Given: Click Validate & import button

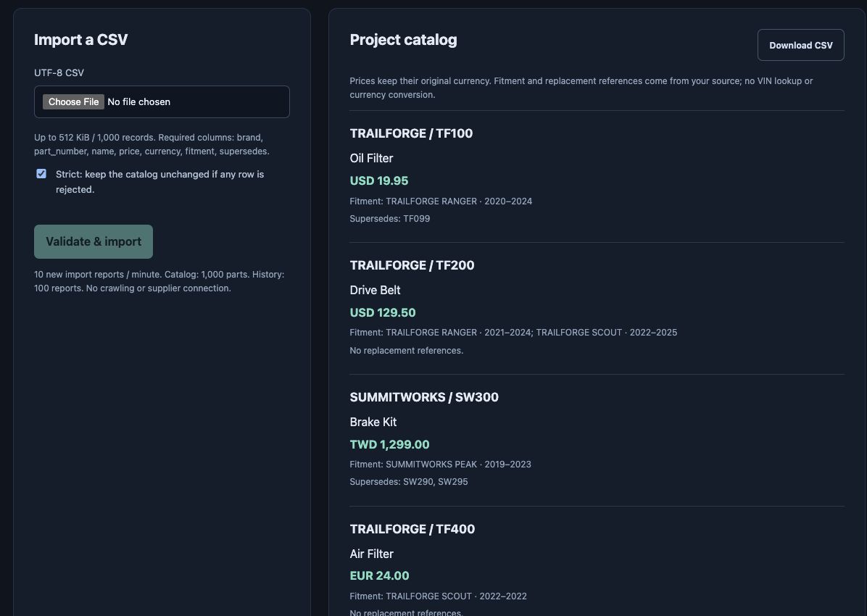Looking at the screenshot, I should coord(94,241).
